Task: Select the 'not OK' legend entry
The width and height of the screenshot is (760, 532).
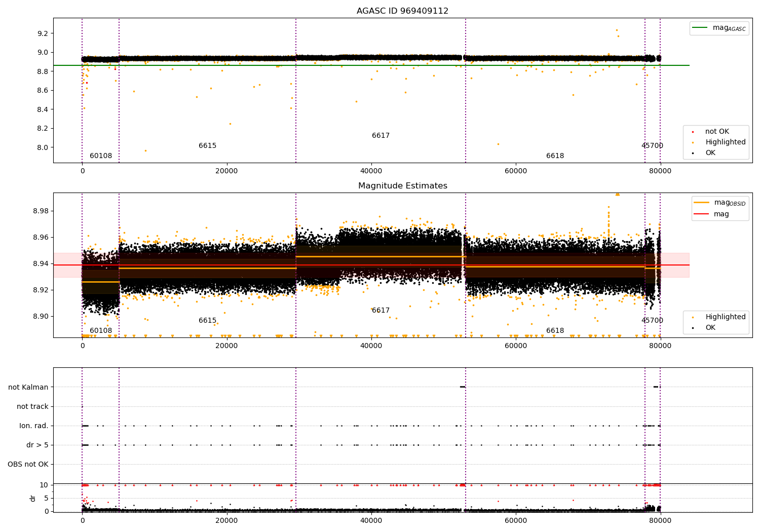Action: tap(717, 132)
